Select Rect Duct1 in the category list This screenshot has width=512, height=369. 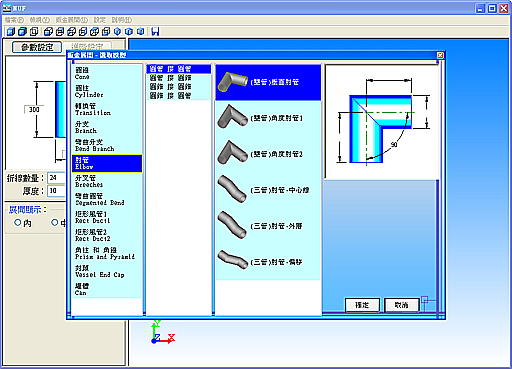click(107, 217)
